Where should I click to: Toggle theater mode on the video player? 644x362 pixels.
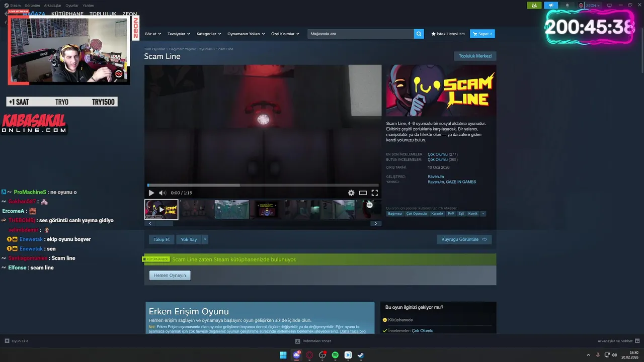click(363, 193)
